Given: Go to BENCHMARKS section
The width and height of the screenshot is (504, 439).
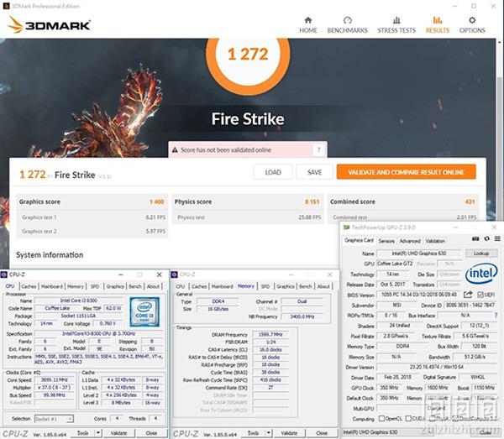Looking at the screenshot, I should click(348, 24).
